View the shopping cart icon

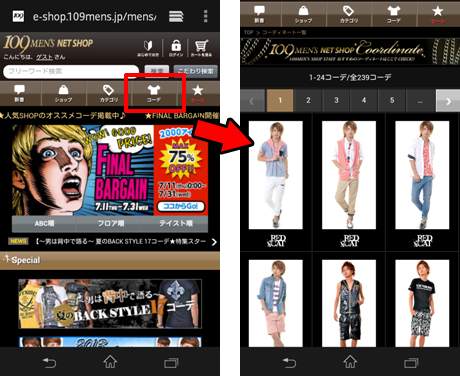201,48
